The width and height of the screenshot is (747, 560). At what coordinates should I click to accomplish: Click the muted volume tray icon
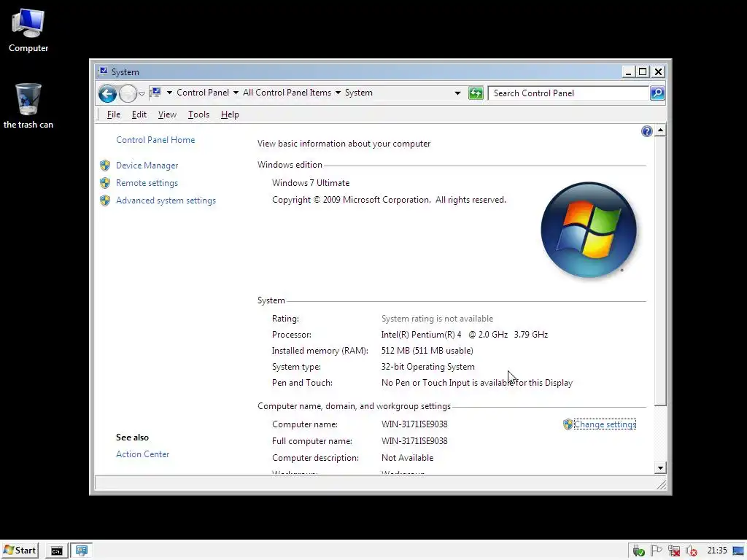[692, 551]
